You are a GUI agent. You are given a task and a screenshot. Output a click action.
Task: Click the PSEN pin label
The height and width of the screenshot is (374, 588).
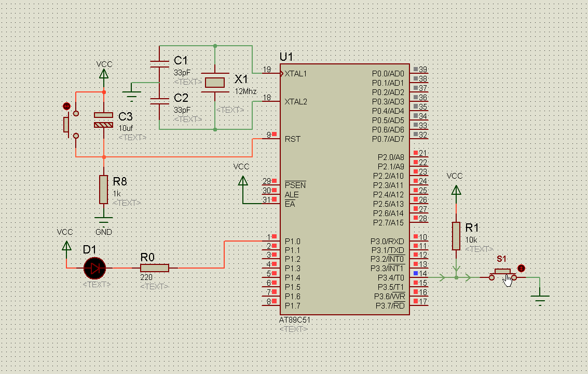tap(295, 185)
